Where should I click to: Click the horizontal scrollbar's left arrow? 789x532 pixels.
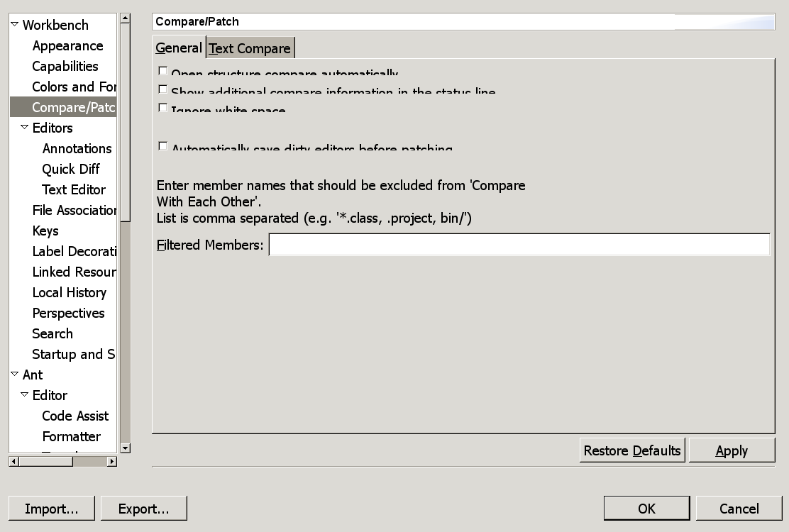13,461
